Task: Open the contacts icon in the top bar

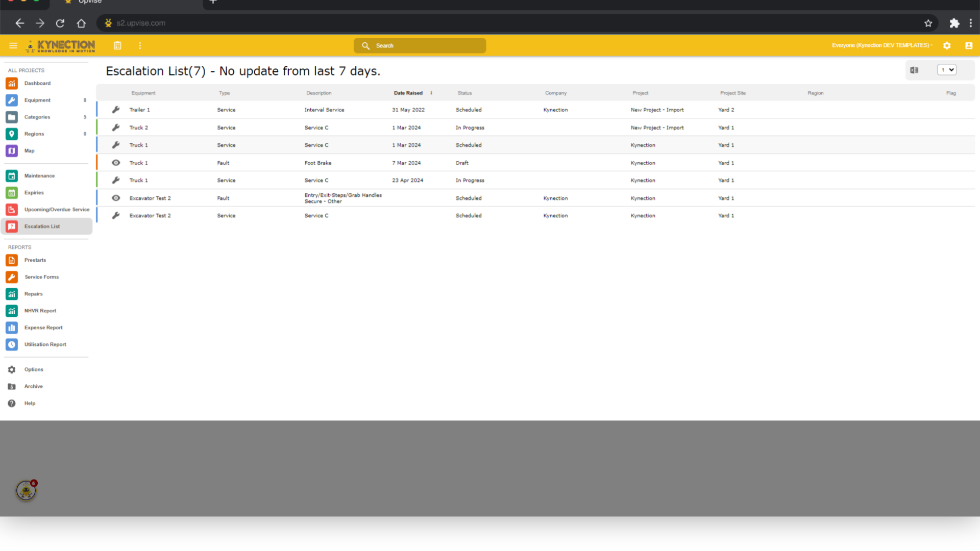Action: (x=968, y=45)
